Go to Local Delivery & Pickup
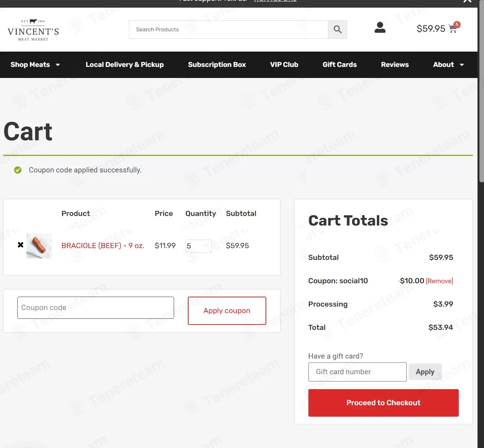 125,65
